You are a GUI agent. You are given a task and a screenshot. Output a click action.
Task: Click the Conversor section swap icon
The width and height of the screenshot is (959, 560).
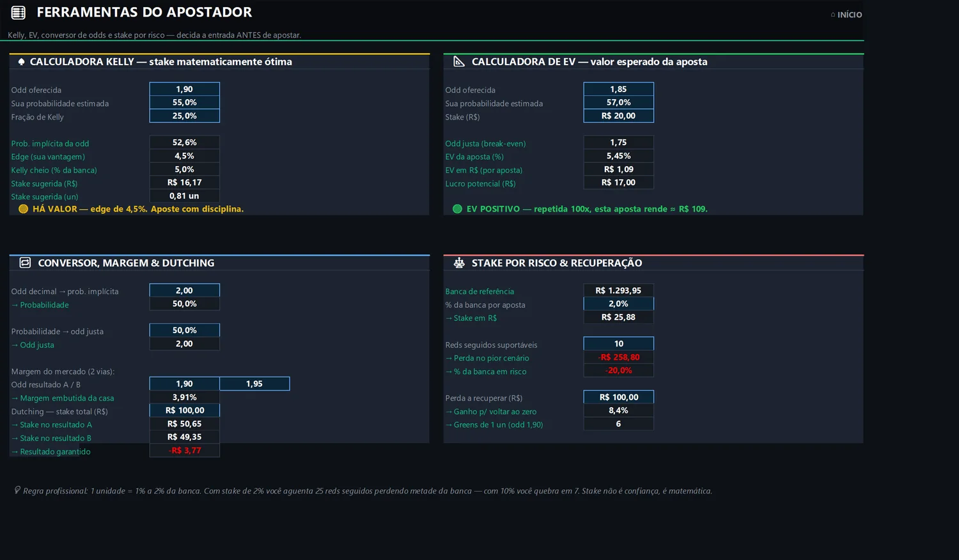click(x=25, y=263)
